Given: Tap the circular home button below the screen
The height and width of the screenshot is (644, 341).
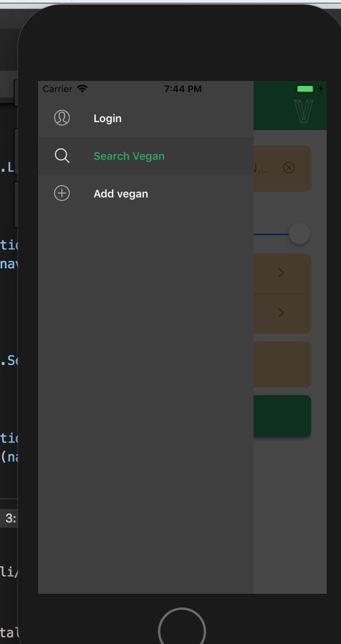Looking at the screenshot, I should pos(181,628).
